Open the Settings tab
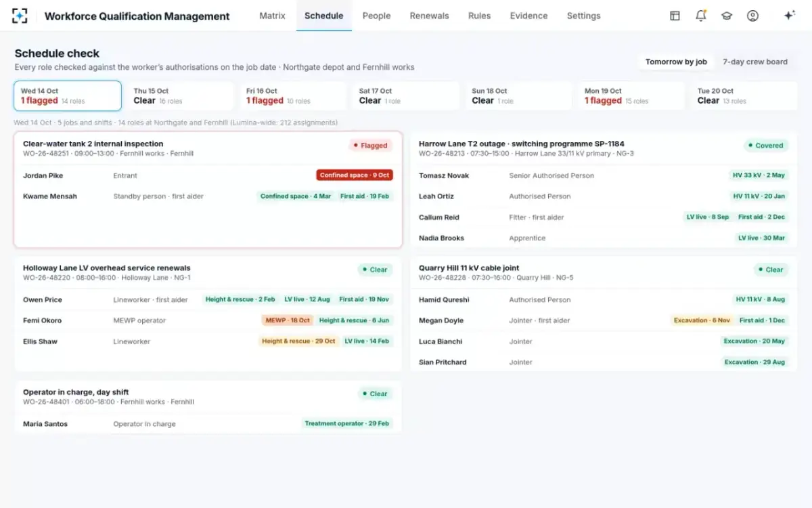This screenshot has height=508, width=812. 583,16
